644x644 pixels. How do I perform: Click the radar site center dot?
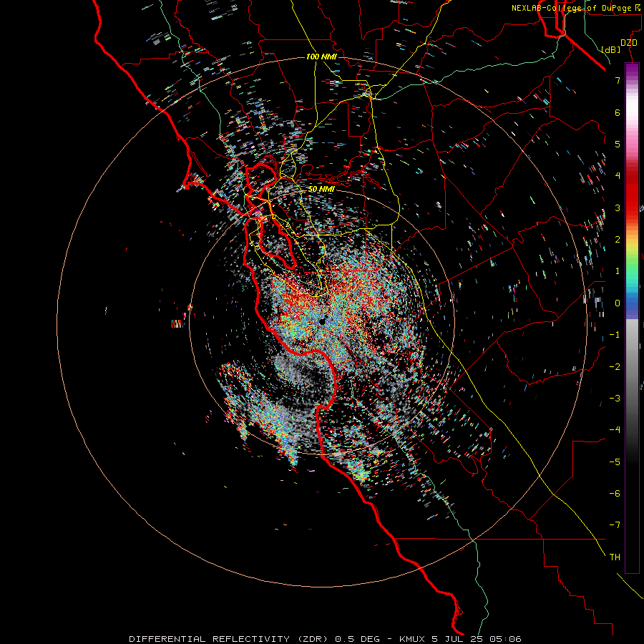[x=323, y=321]
